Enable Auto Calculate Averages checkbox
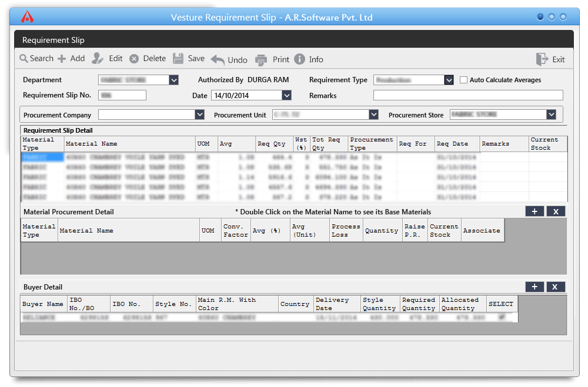 [463, 80]
